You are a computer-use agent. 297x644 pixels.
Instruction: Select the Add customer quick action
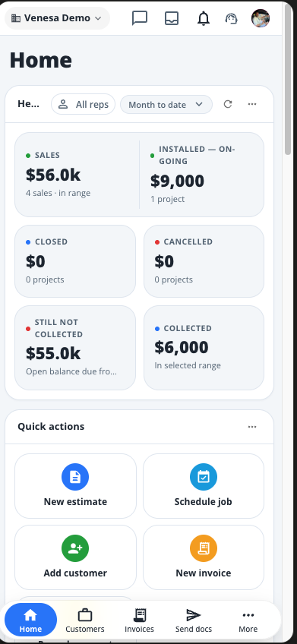76,557
